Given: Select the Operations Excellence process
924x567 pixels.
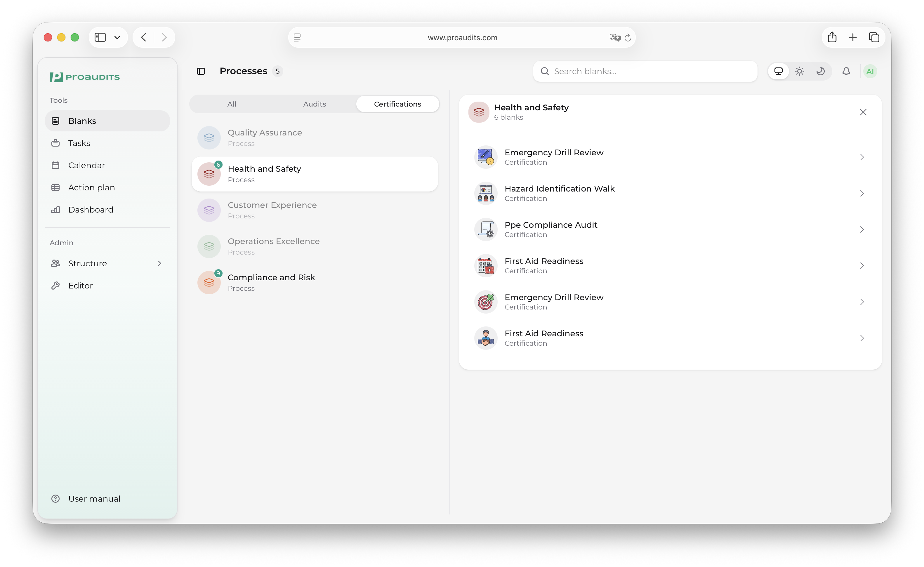Looking at the screenshot, I should pos(314,246).
